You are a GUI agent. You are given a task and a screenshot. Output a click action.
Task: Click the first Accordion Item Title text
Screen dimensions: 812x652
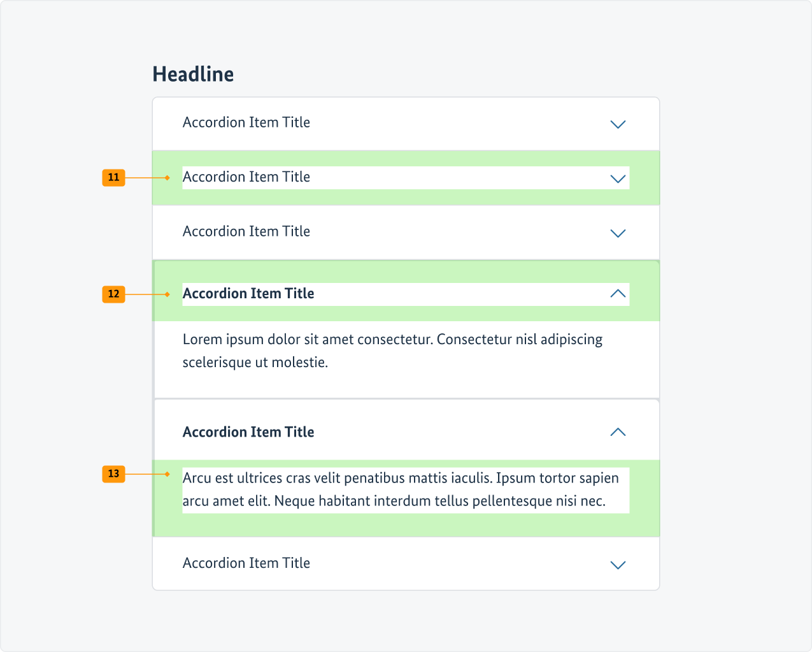click(246, 122)
